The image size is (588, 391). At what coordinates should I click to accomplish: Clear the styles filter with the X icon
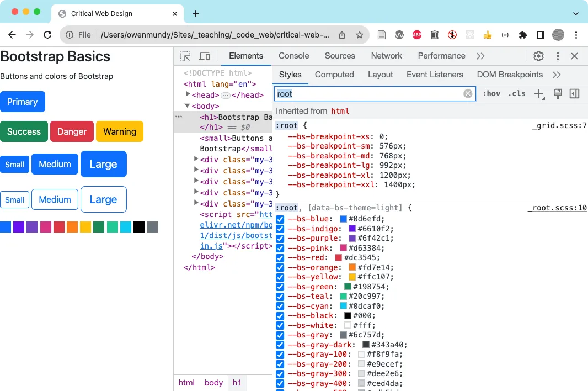[468, 93]
